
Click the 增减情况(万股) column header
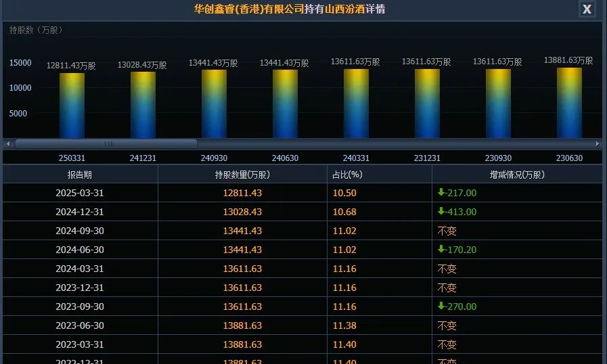click(x=517, y=175)
